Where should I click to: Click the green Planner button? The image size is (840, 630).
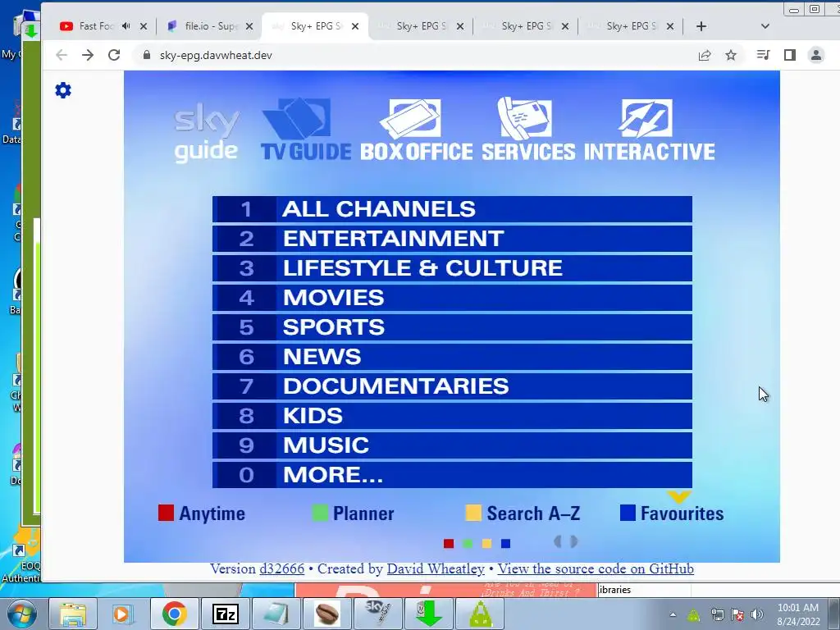tap(353, 514)
